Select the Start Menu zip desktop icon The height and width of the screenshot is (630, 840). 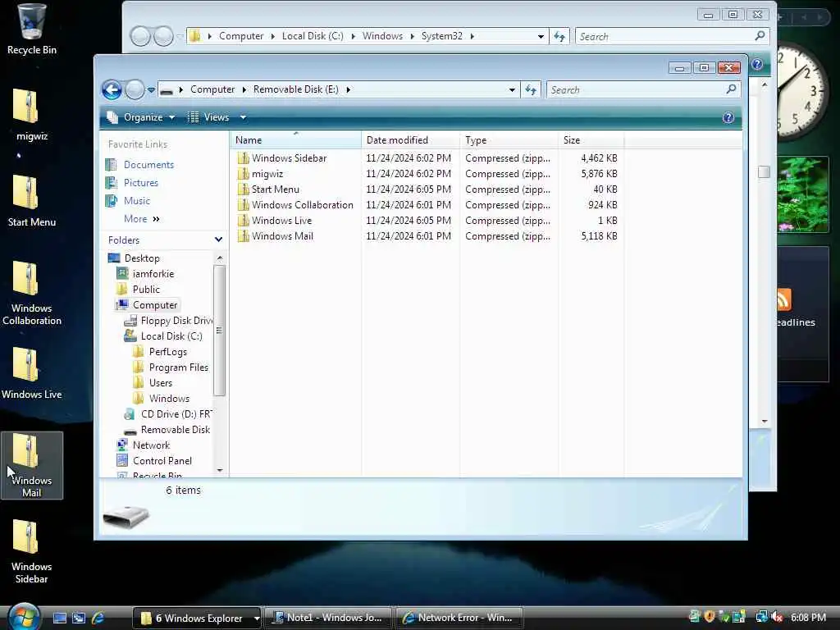31,201
